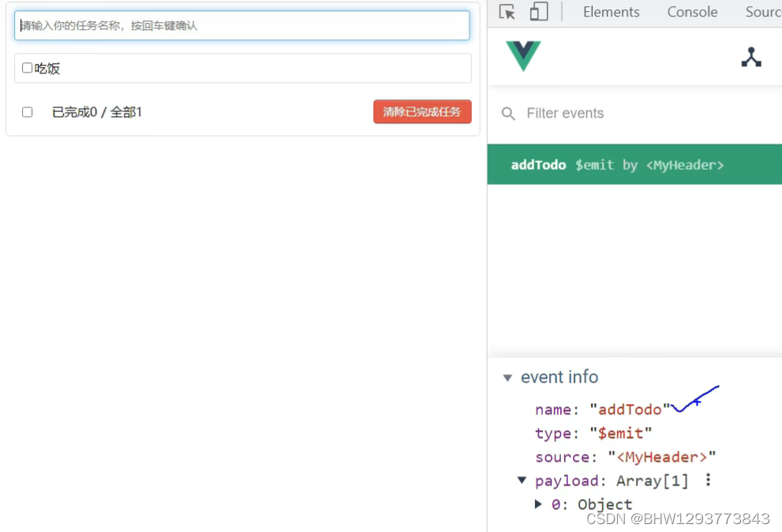
Task: Click the type: "$emit" line
Action: pos(593,433)
